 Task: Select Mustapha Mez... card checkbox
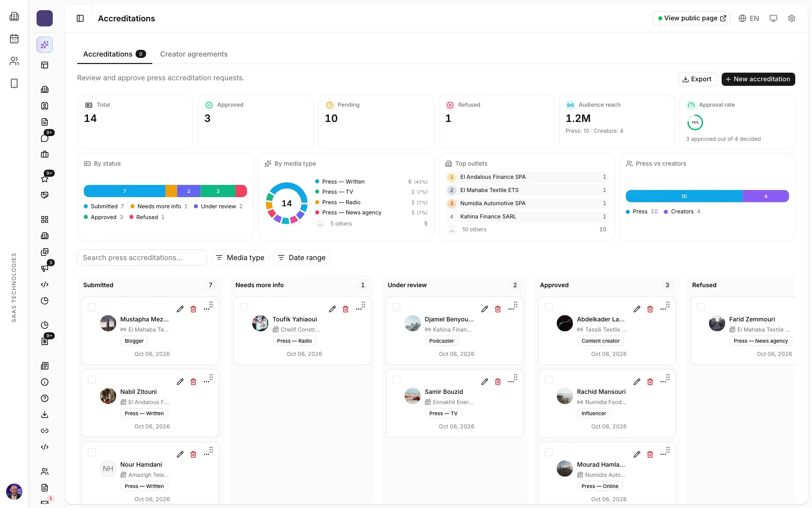(x=92, y=307)
